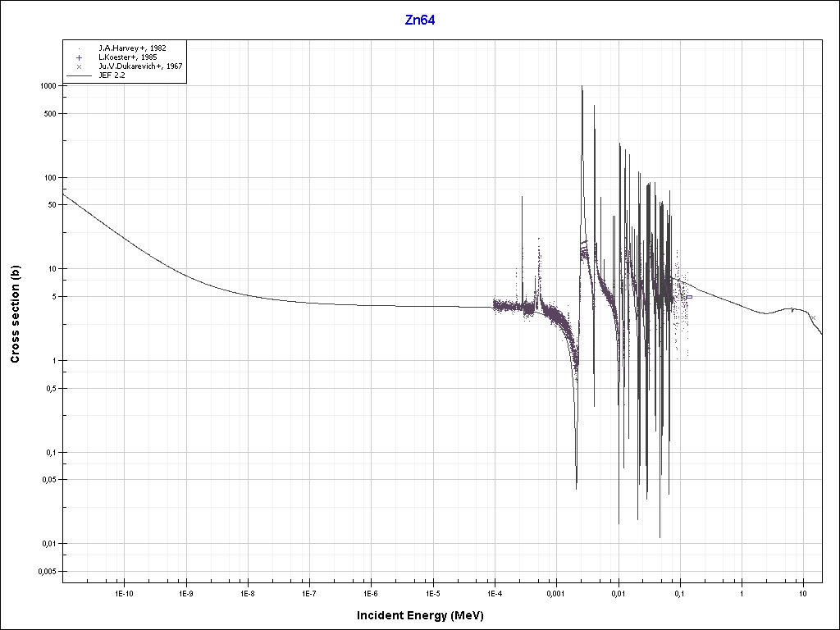Click the 1E-6 tick label on x-axis
Viewport: 840px width, 630px height.
(x=370, y=592)
